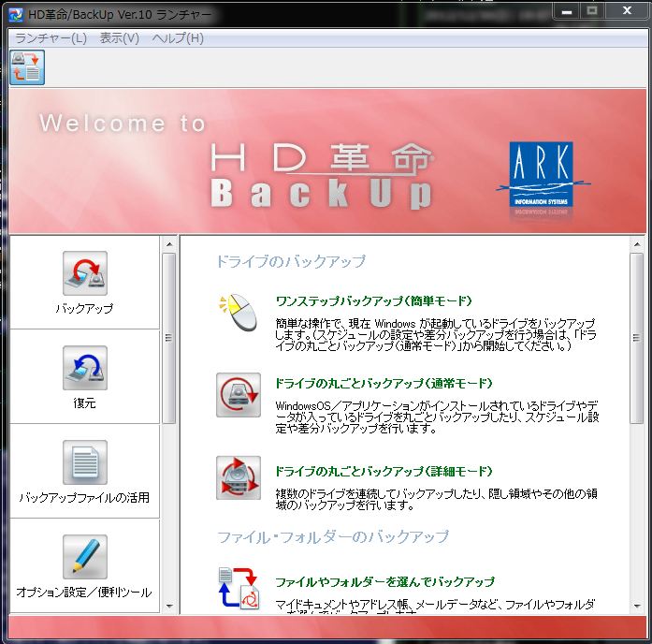Click the バックアップ label in sidebar
Image resolution: width=652 pixels, height=644 pixels.
(84, 308)
